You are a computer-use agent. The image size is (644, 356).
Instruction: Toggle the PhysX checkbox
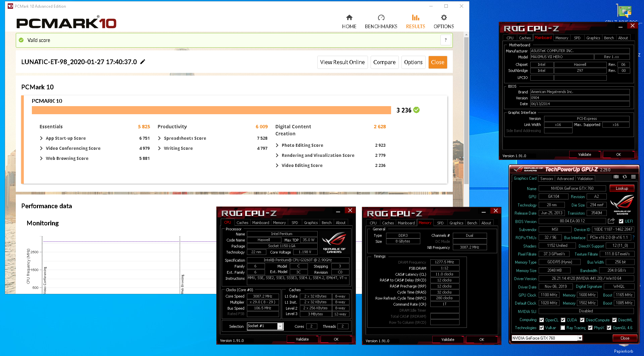590,328
